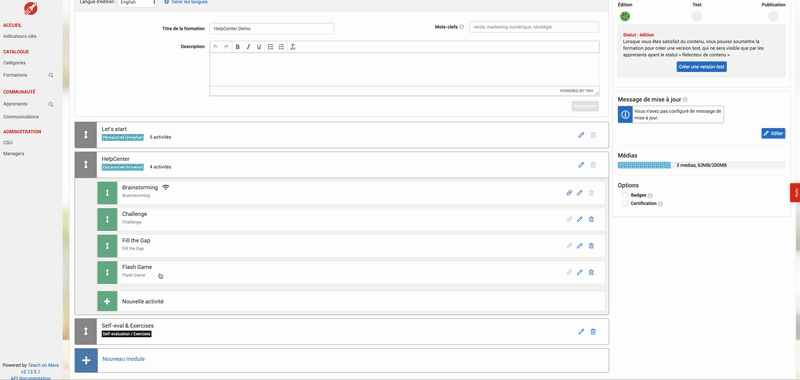Delete the Challenge activity via trash icon
This screenshot has height=380, width=800.
[x=591, y=219]
